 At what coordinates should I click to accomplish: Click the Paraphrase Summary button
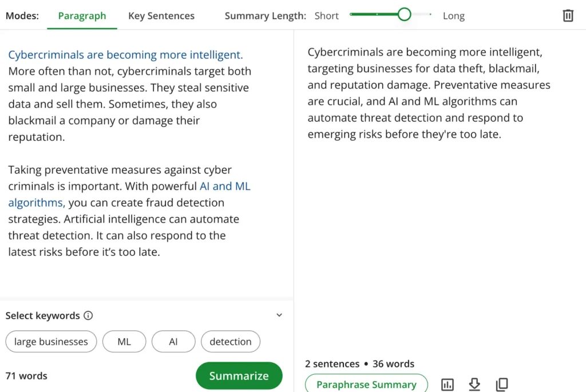[366, 384]
